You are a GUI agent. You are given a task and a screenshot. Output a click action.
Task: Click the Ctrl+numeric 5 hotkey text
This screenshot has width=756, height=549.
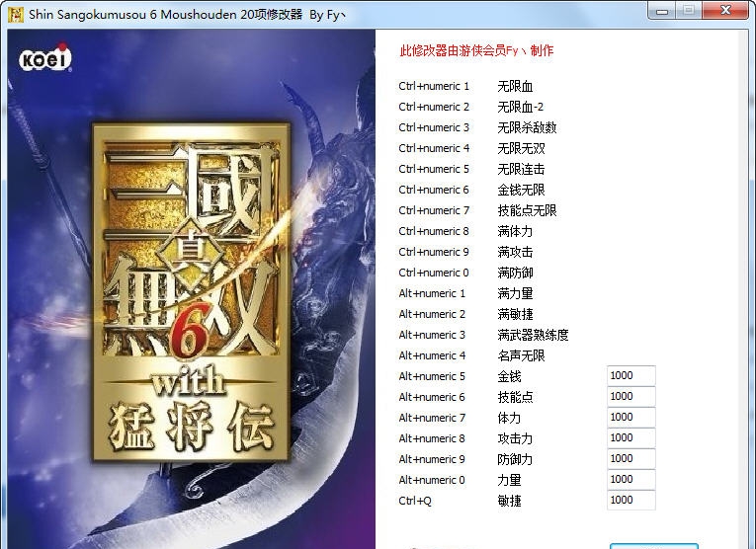point(434,169)
